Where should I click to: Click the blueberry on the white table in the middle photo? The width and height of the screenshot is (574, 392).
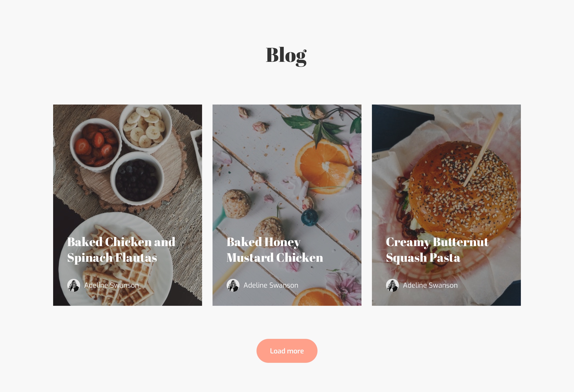(x=309, y=217)
